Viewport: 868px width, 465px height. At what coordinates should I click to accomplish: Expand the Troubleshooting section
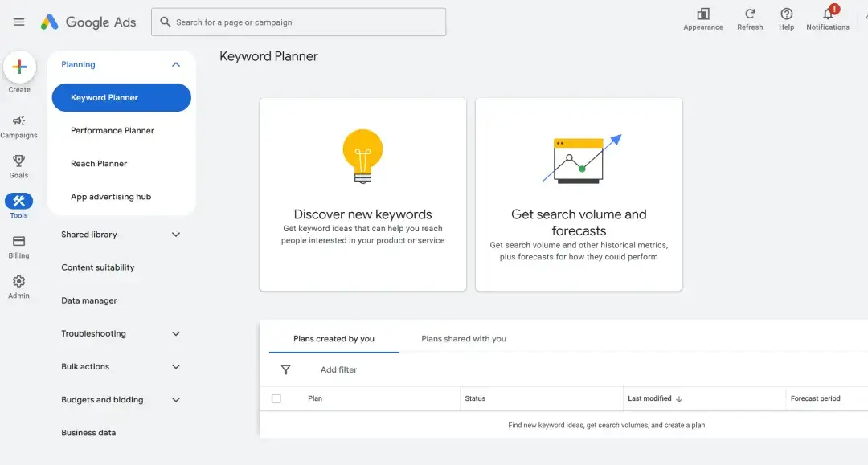click(176, 334)
